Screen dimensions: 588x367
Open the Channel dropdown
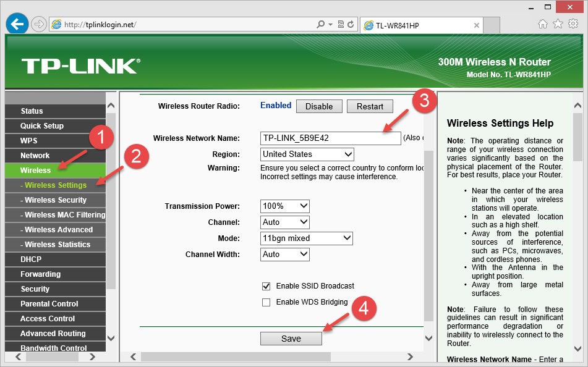click(x=284, y=222)
